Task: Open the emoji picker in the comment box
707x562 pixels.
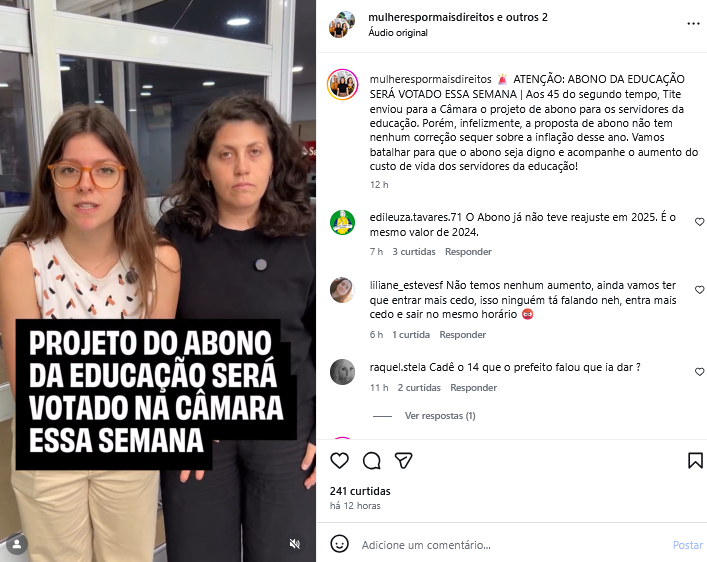Action: coord(339,544)
